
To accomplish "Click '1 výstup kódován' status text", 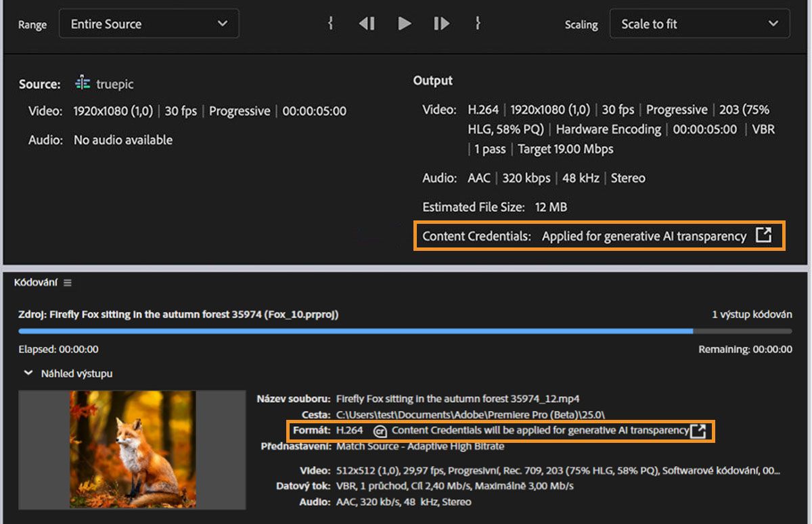I will 752,314.
